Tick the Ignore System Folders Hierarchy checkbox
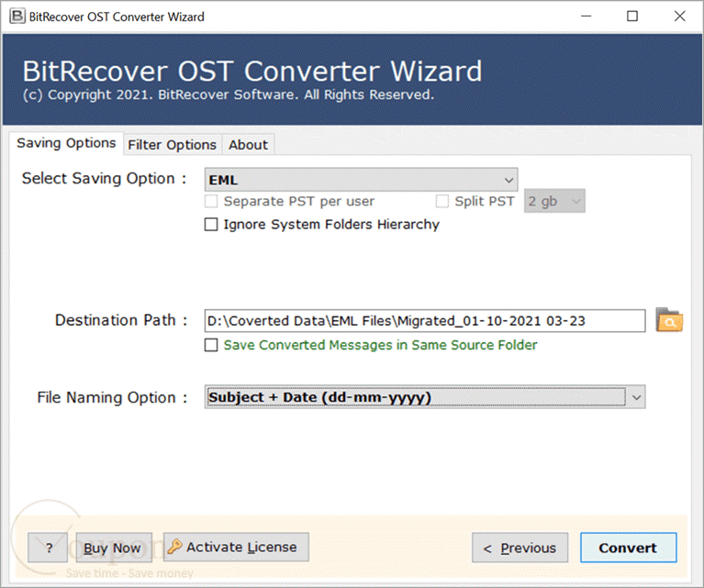The height and width of the screenshot is (588, 704). click(x=211, y=224)
